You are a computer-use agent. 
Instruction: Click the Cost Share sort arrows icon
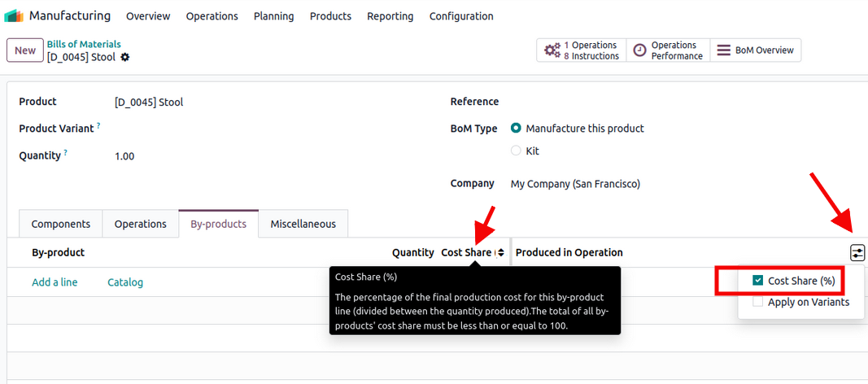coord(500,253)
